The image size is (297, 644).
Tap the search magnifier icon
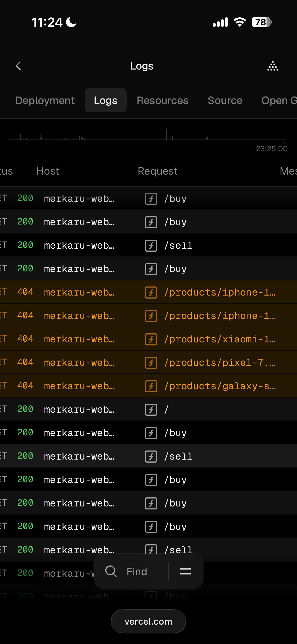[x=111, y=571]
